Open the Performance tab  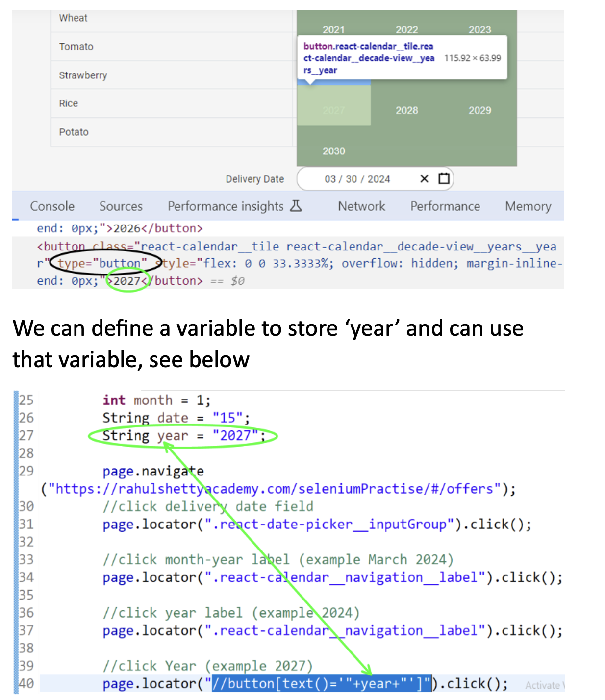coord(445,206)
